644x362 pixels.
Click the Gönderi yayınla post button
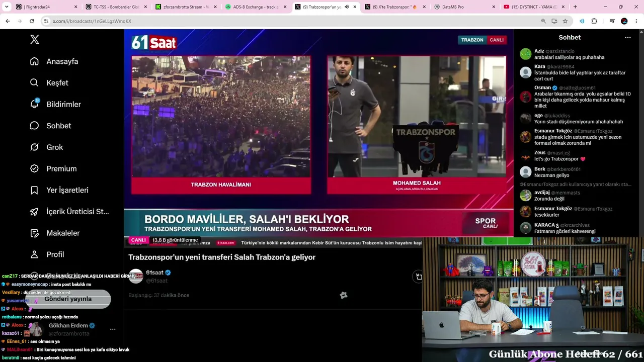click(x=68, y=299)
